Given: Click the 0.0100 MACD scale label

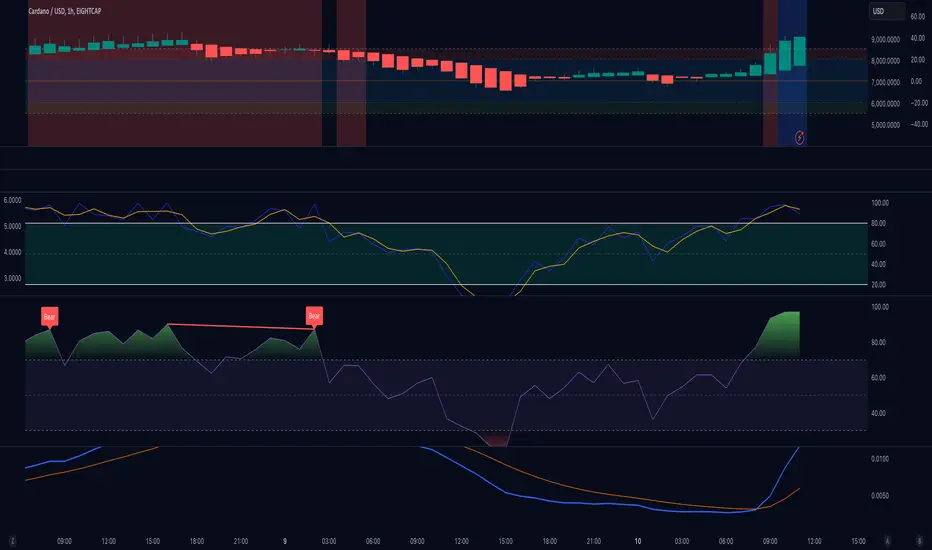Looking at the screenshot, I should pos(880,459).
